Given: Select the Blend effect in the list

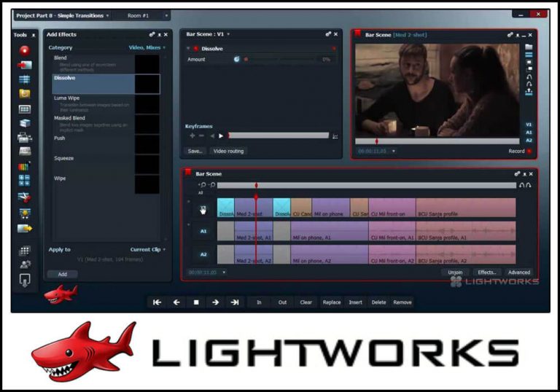Looking at the screenshot, I should coord(106,64).
